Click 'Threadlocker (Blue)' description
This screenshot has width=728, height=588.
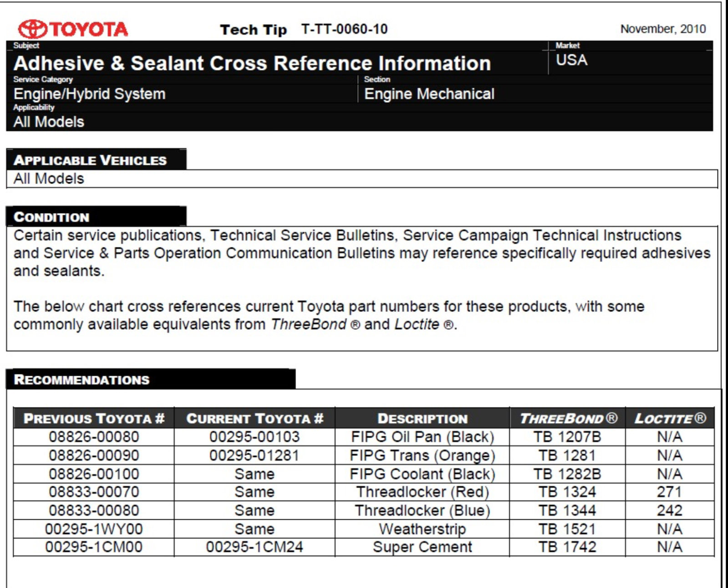point(423,511)
